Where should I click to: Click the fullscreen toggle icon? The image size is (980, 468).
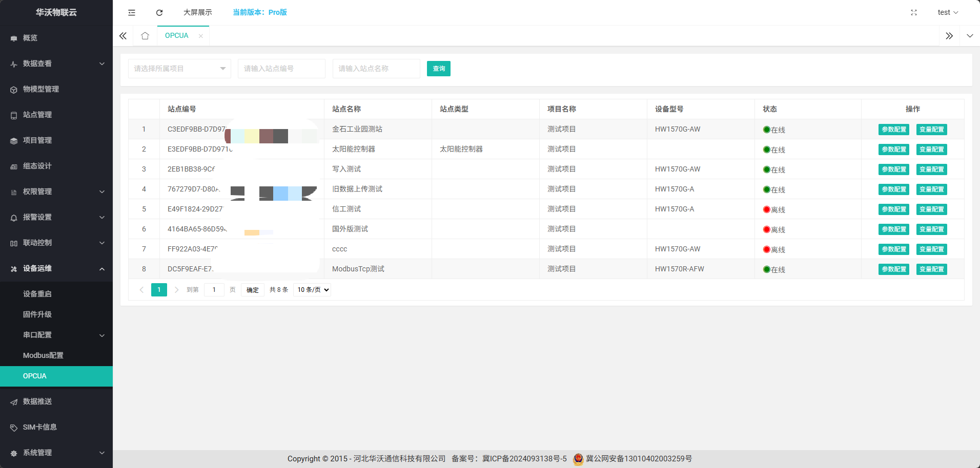click(x=913, y=12)
